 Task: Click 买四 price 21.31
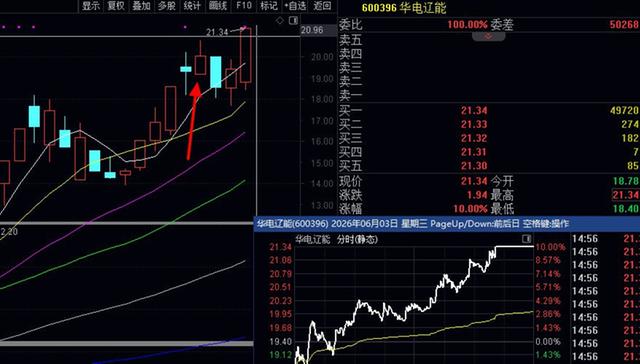[474, 152]
